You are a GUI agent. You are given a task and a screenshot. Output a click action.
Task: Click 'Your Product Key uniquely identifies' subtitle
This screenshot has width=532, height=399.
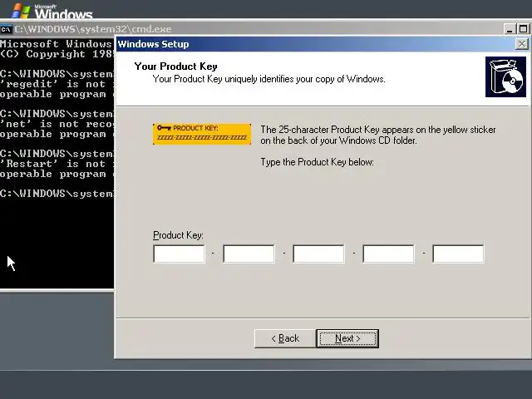[x=269, y=79]
